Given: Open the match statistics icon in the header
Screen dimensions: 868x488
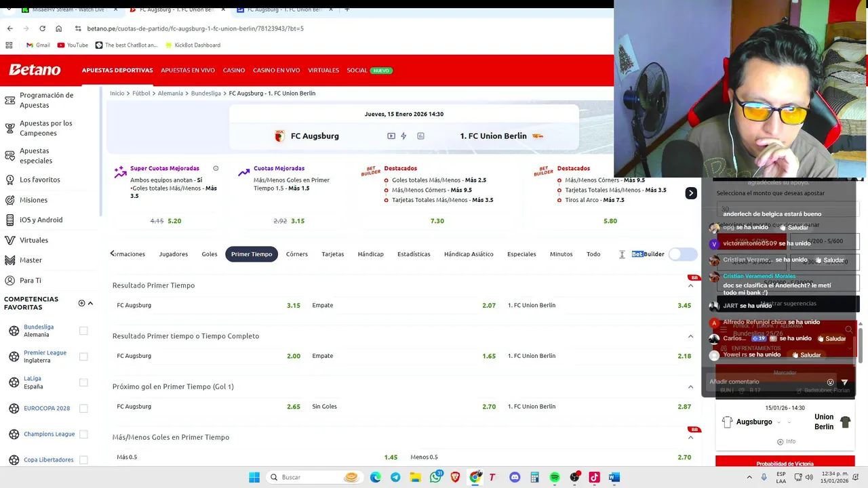Looking at the screenshot, I should coord(420,136).
